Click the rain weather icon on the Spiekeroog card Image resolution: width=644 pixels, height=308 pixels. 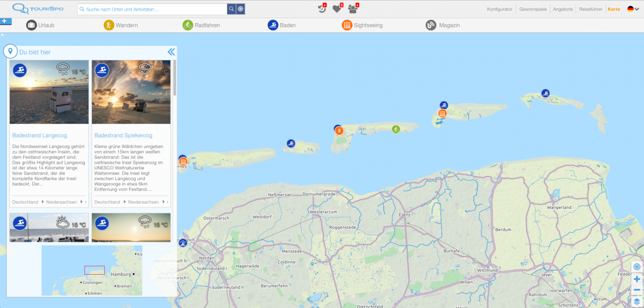[145, 68]
